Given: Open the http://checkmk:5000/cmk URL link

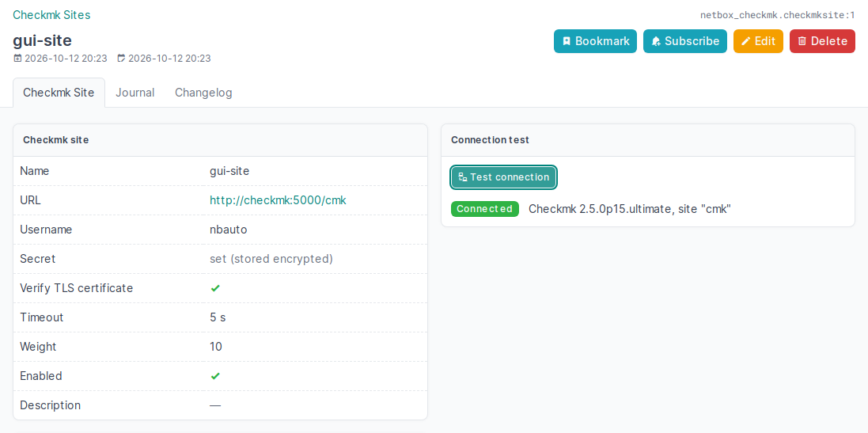Looking at the screenshot, I should point(278,200).
